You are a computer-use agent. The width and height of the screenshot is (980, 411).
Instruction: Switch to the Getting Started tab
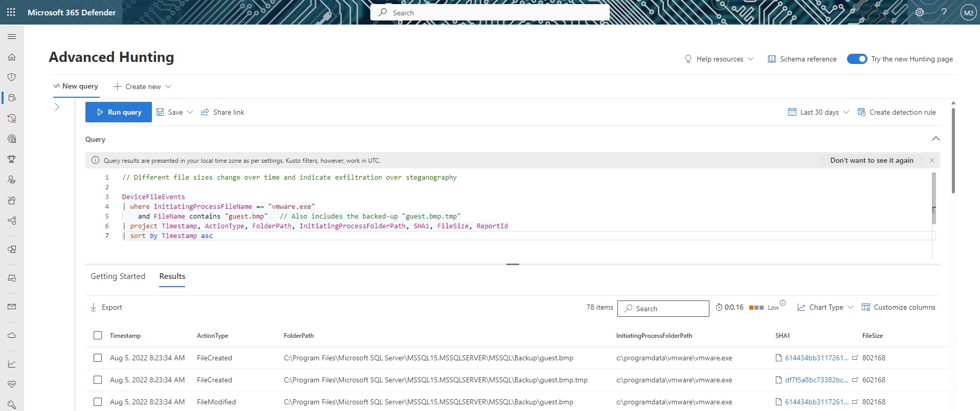tap(118, 276)
